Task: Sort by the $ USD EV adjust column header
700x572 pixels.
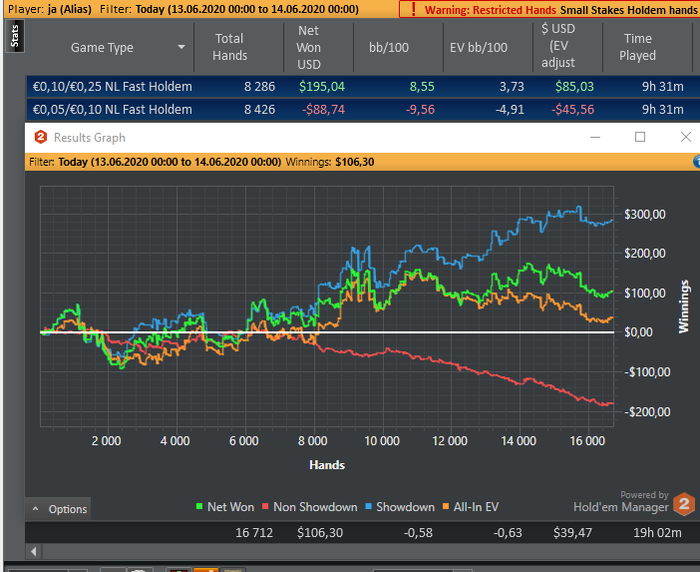Action: pyautogui.click(x=558, y=46)
